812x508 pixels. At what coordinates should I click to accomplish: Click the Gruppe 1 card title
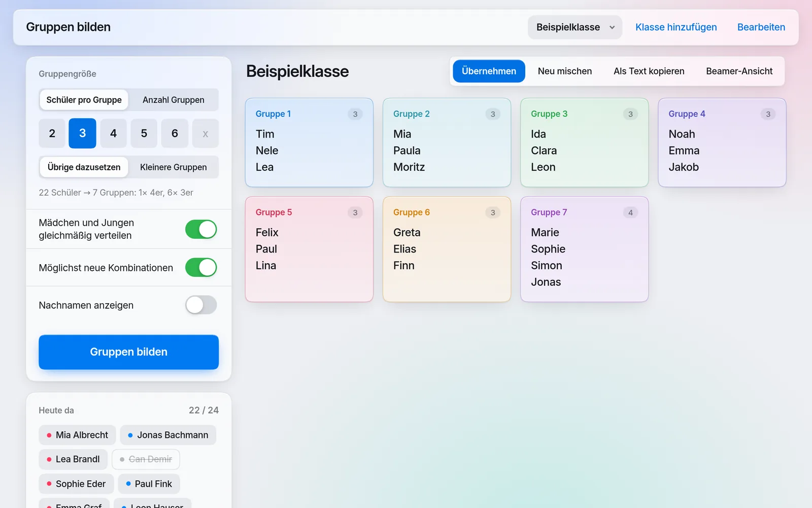point(273,114)
